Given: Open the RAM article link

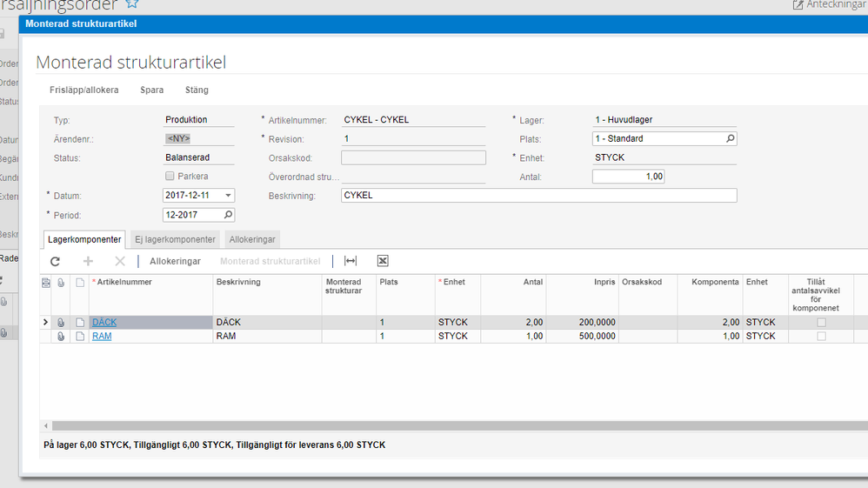Looking at the screenshot, I should click(x=102, y=337).
